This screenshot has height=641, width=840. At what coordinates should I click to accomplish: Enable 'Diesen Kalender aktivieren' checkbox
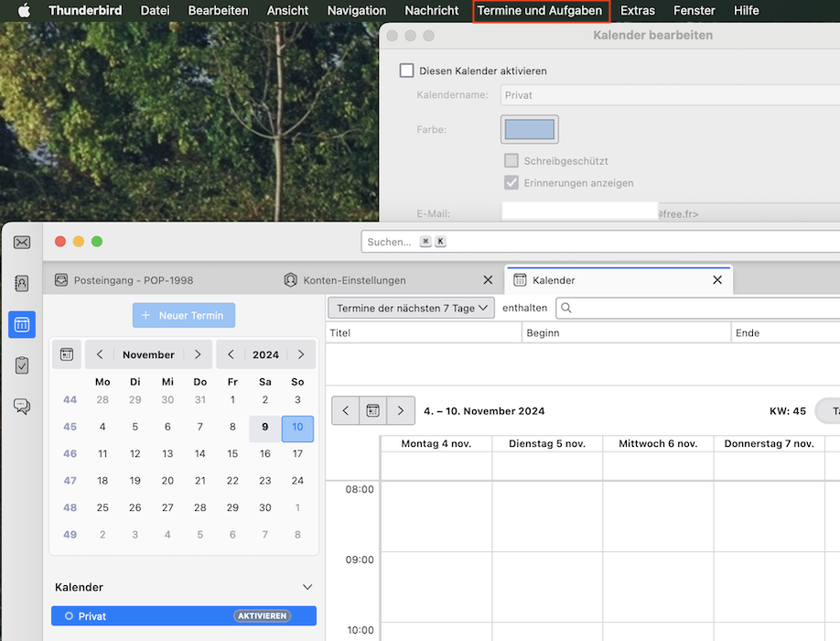[407, 71]
